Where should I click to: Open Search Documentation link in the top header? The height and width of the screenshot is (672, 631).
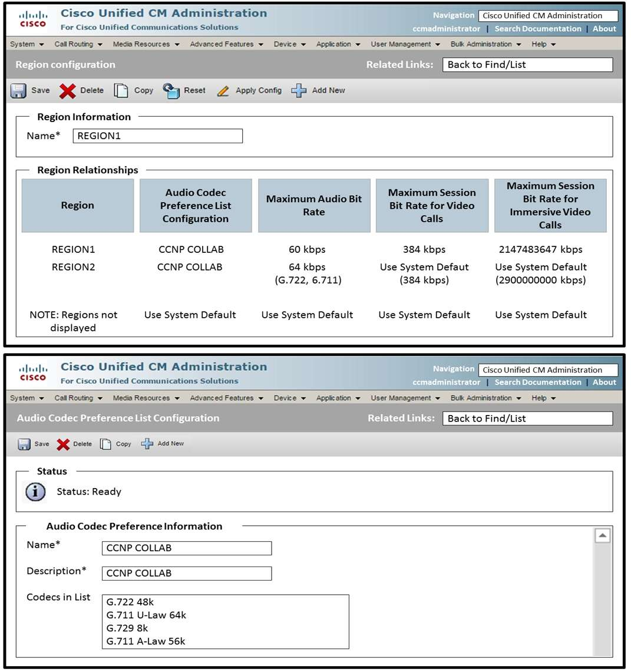pos(537,29)
